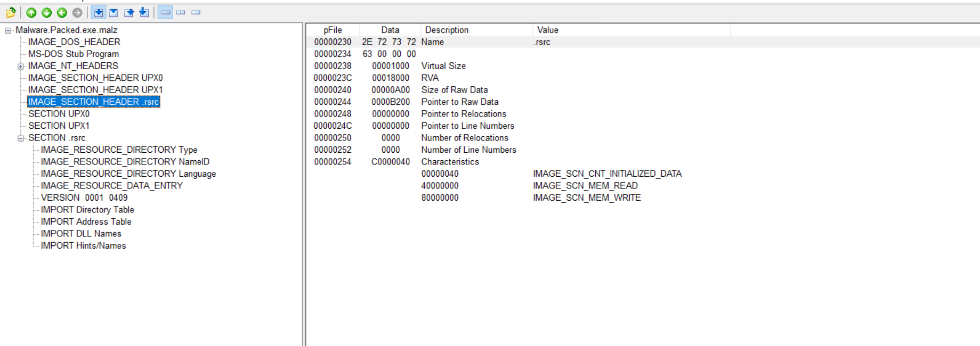Screen dimensions: 980x346
Task: Select the Characteristics row in the table
Action: tap(450, 162)
